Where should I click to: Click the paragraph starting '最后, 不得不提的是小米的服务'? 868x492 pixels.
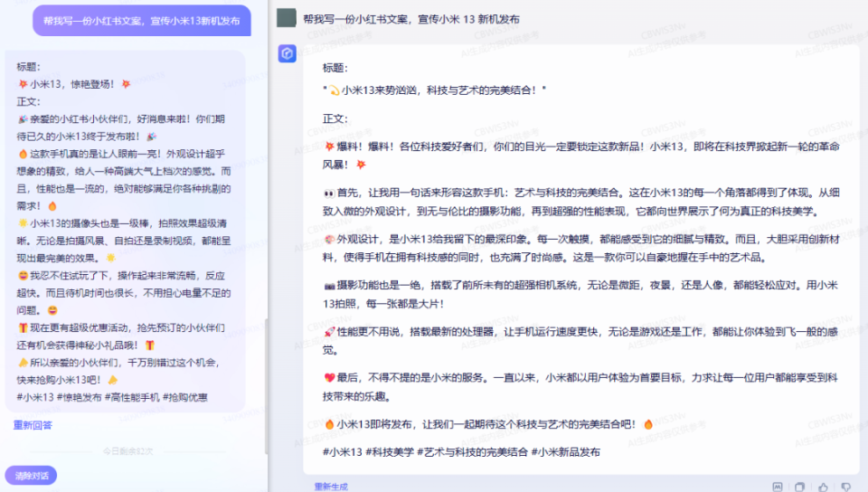click(x=581, y=387)
